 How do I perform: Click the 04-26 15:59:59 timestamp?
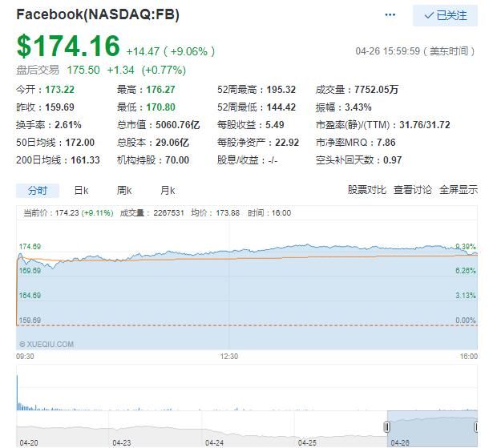415,51
